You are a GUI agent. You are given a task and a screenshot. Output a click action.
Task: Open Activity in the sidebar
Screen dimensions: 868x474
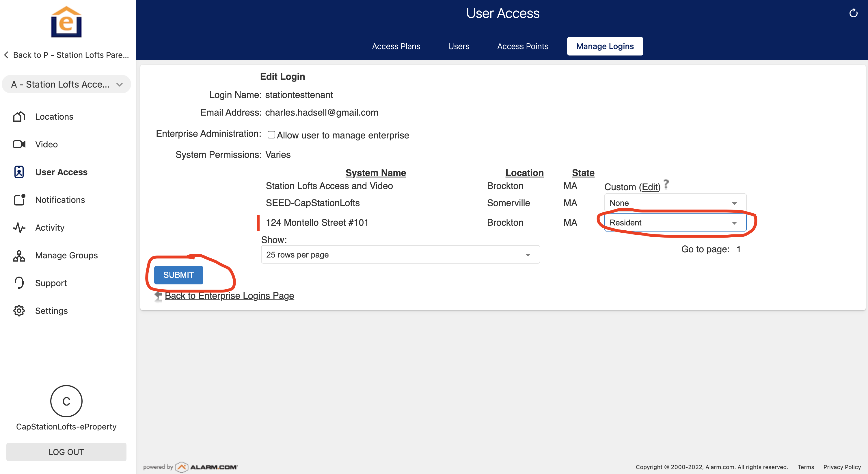50,227
